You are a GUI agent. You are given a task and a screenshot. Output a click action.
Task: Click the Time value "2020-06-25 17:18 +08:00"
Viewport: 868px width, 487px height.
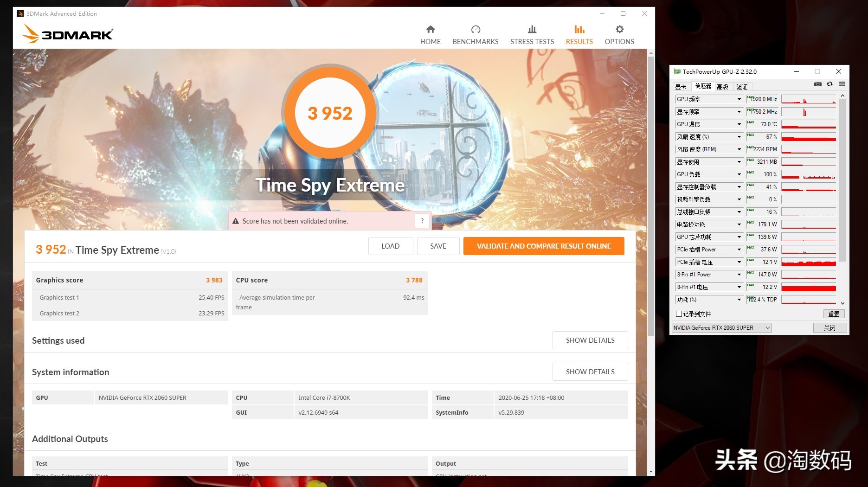[x=532, y=398]
